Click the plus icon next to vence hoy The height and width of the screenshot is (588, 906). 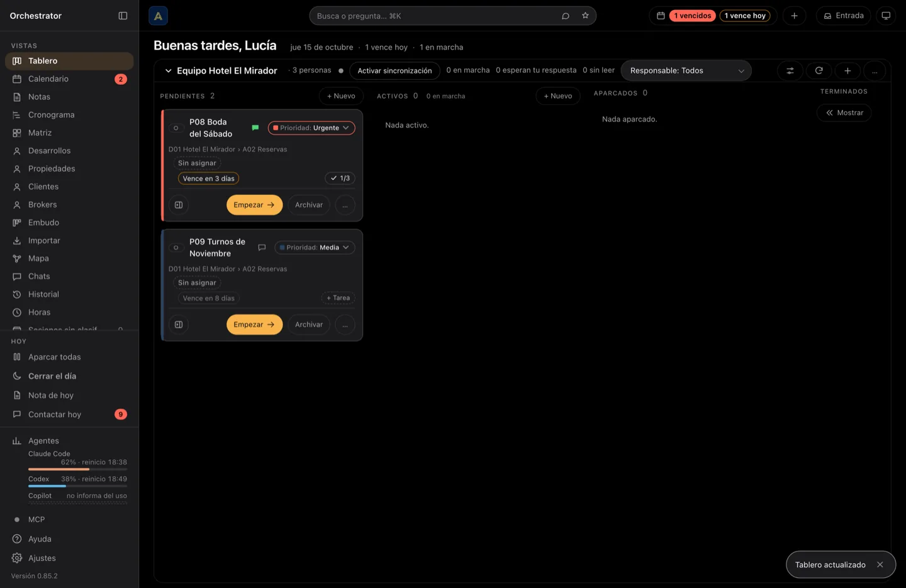tap(794, 16)
